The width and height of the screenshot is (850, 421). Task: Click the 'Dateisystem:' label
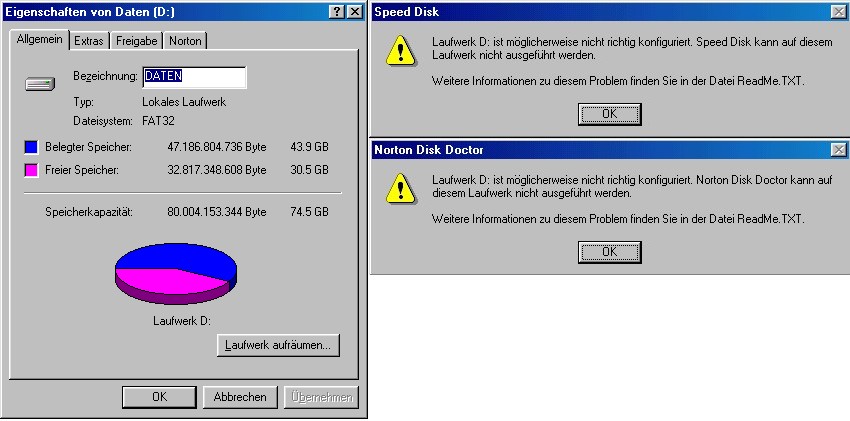(x=103, y=121)
